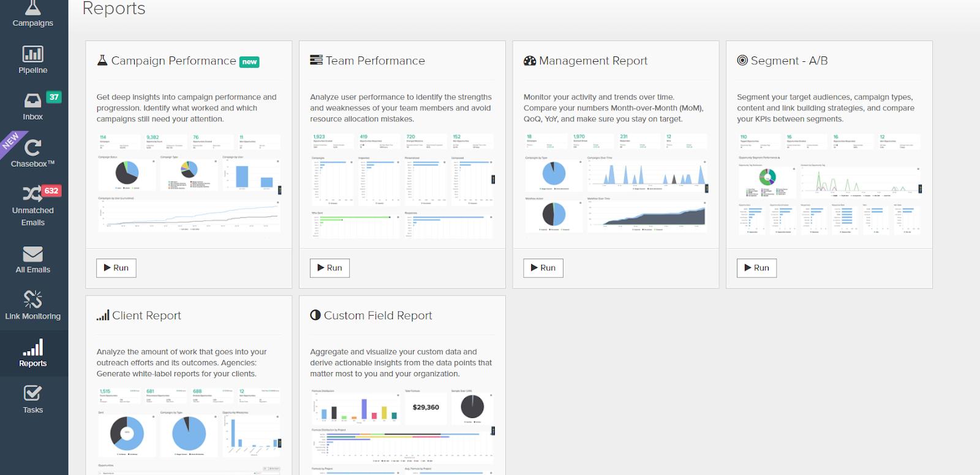
Task: Click the Campaign Performance preview thumbnail
Action: (x=189, y=184)
